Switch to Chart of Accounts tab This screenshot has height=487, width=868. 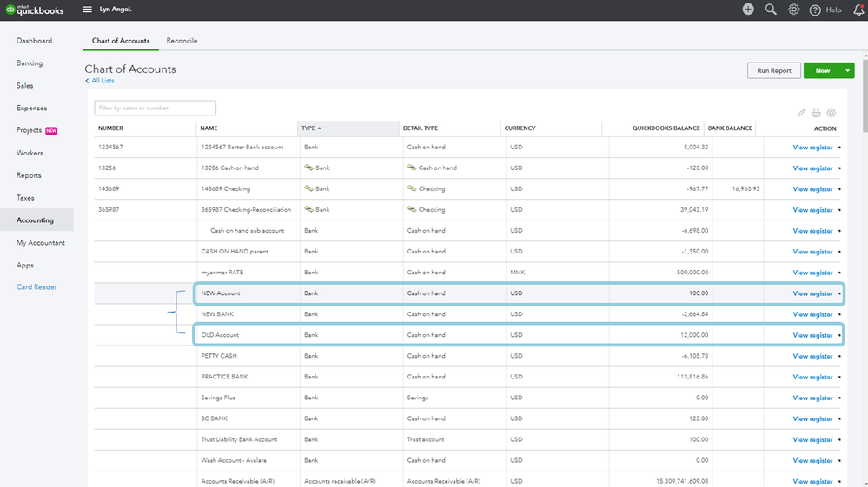121,40
